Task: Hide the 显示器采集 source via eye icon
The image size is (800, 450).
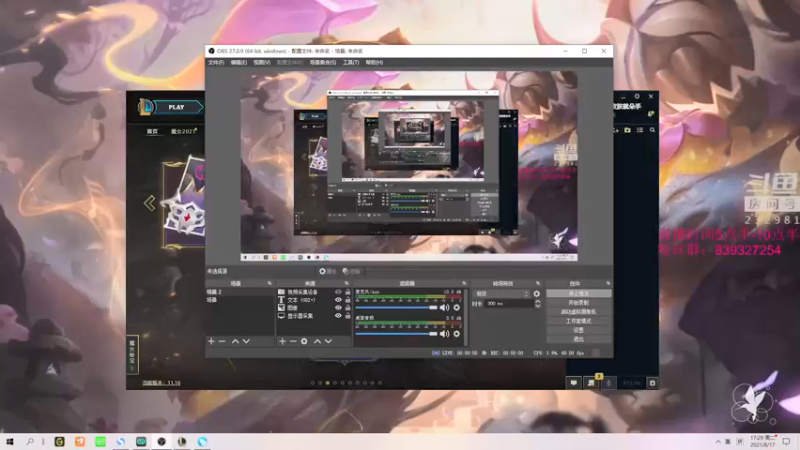Action: [x=338, y=316]
